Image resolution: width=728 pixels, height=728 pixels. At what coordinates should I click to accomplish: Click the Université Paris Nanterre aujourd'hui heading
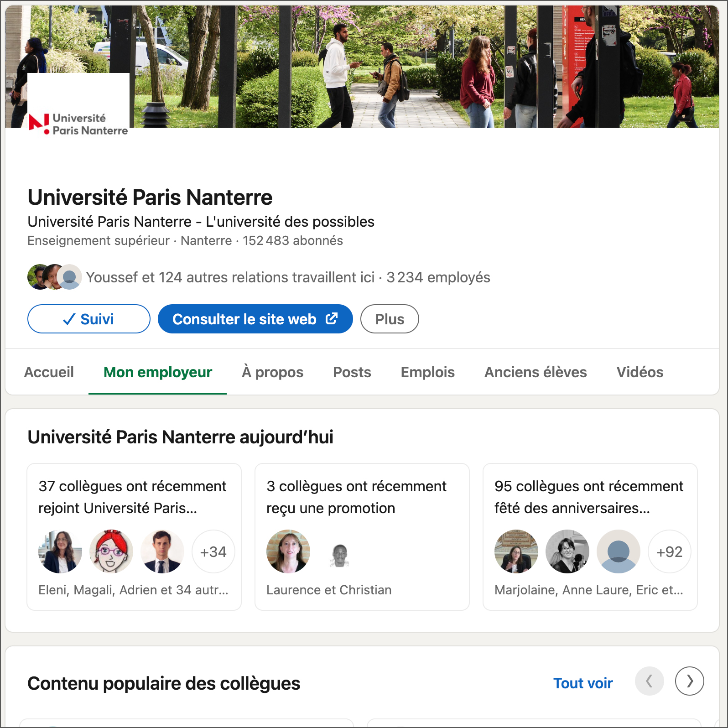coord(180,437)
